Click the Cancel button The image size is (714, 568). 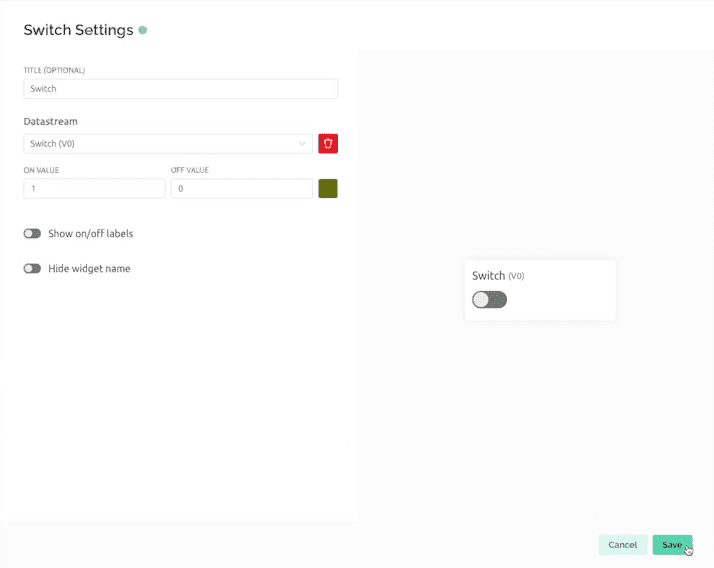[x=622, y=544]
